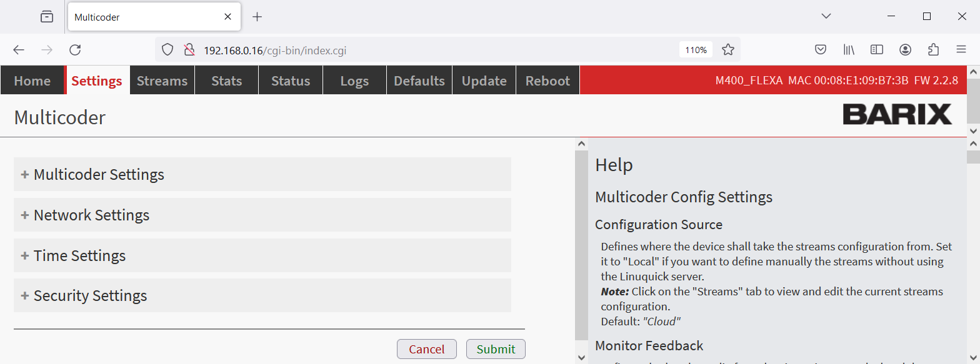Open a new browser tab
This screenshot has width=980, height=364.
pyautogui.click(x=257, y=17)
